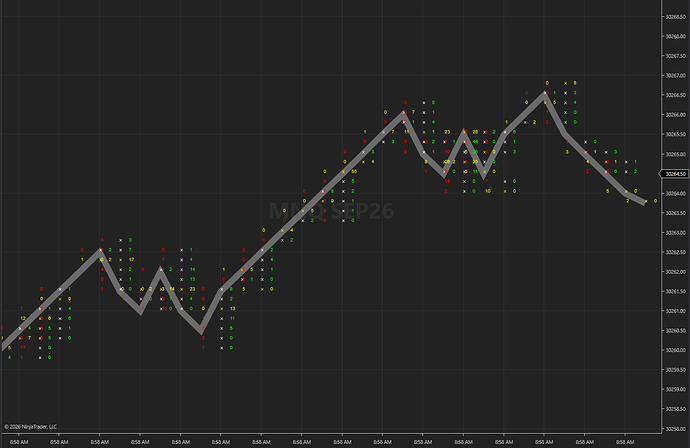Click the green 44 volume value

coord(475,142)
